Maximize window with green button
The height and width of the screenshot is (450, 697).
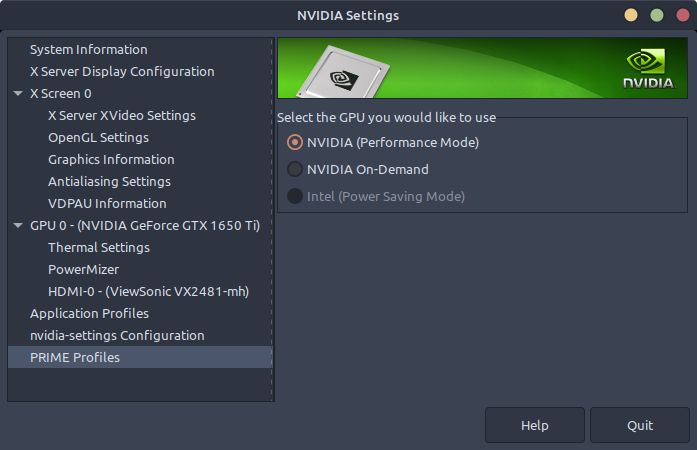coord(657,15)
